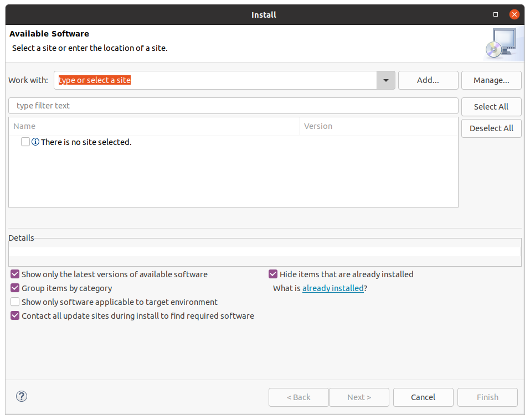Open the already installed link

tap(332, 288)
